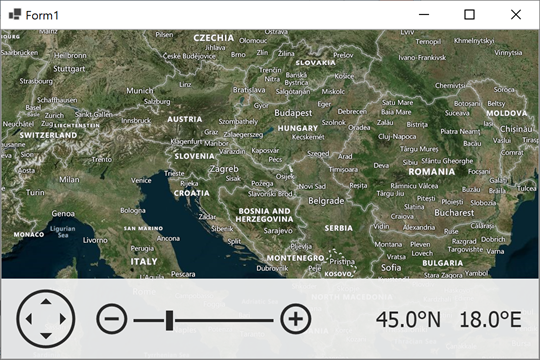Click the Cluj-Napoca city label
Viewport: 540px width, 360px height.
tap(397, 137)
